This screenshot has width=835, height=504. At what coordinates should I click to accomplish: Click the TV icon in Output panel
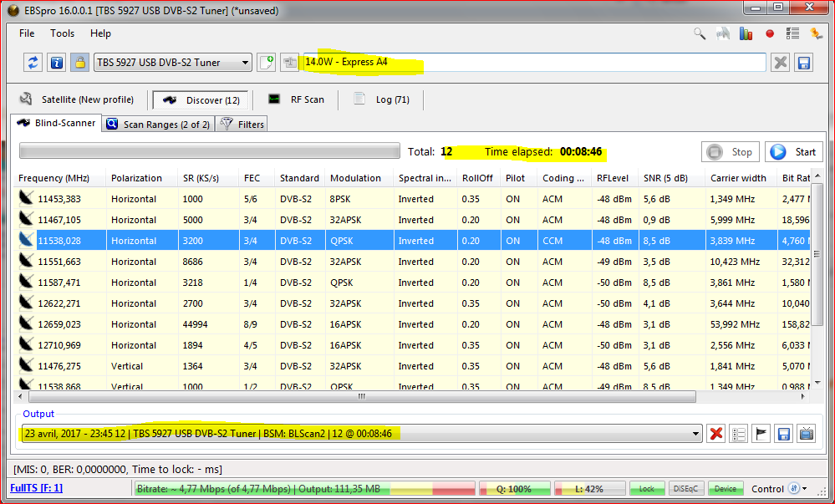(x=807, y=433)
